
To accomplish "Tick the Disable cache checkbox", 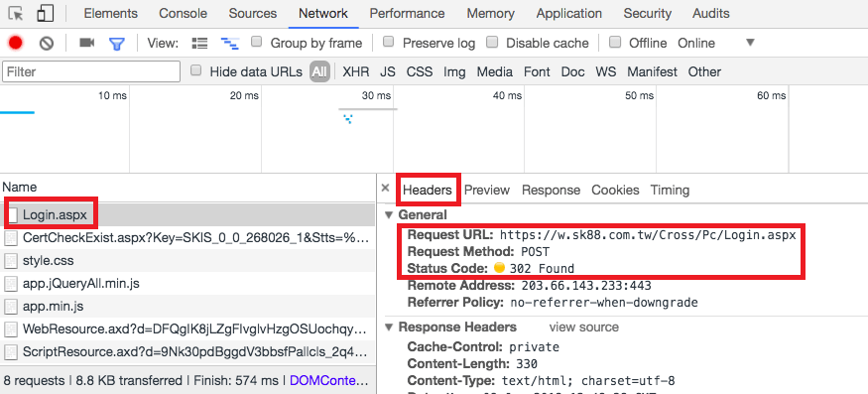I will coord(492,42).
